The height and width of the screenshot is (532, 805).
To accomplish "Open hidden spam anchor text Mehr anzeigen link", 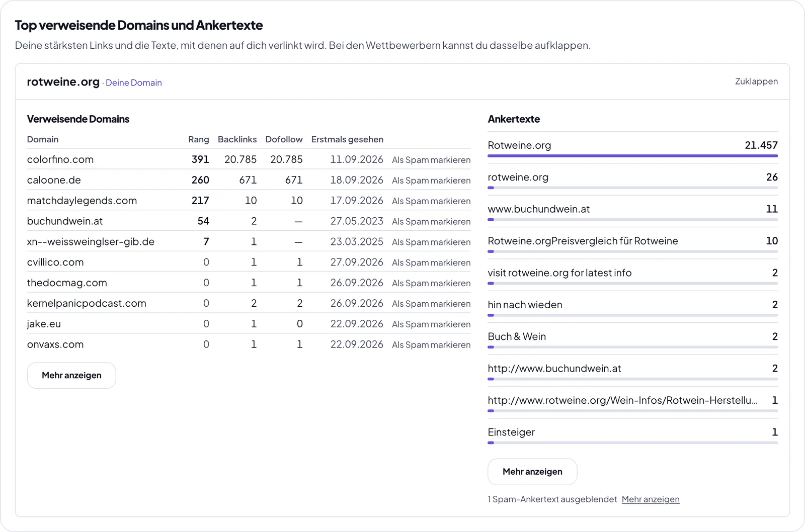I will pyautogui.click(x=651, y=499).
